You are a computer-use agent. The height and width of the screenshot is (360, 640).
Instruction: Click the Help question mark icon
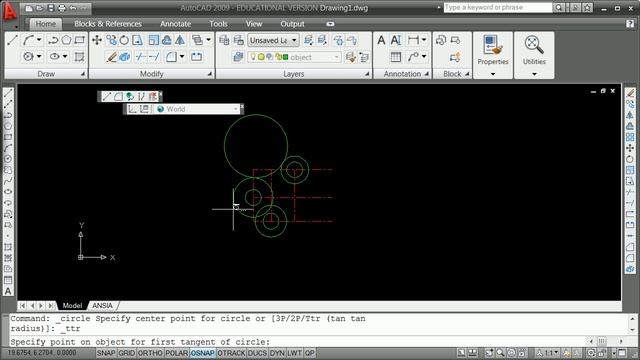[630, 24]
